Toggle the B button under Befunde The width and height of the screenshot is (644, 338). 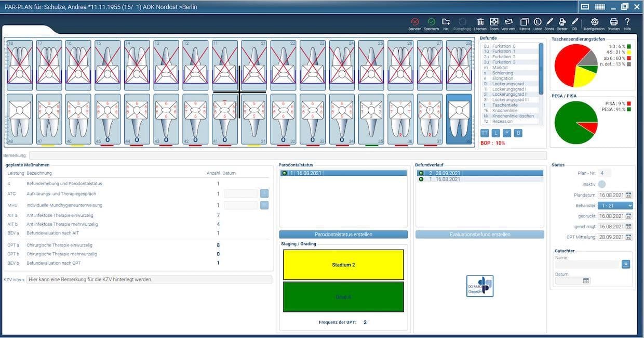click(518, 133)
